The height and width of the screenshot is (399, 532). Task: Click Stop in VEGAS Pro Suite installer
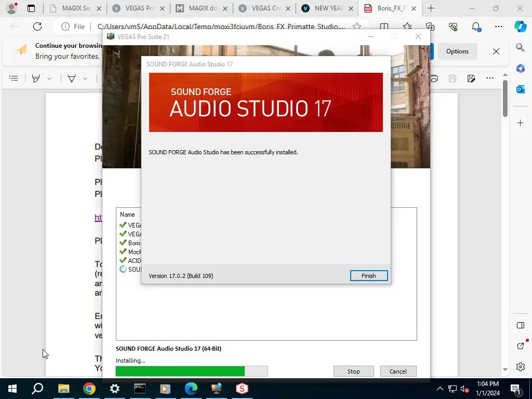pyautogui.click(x=353, y=371)
